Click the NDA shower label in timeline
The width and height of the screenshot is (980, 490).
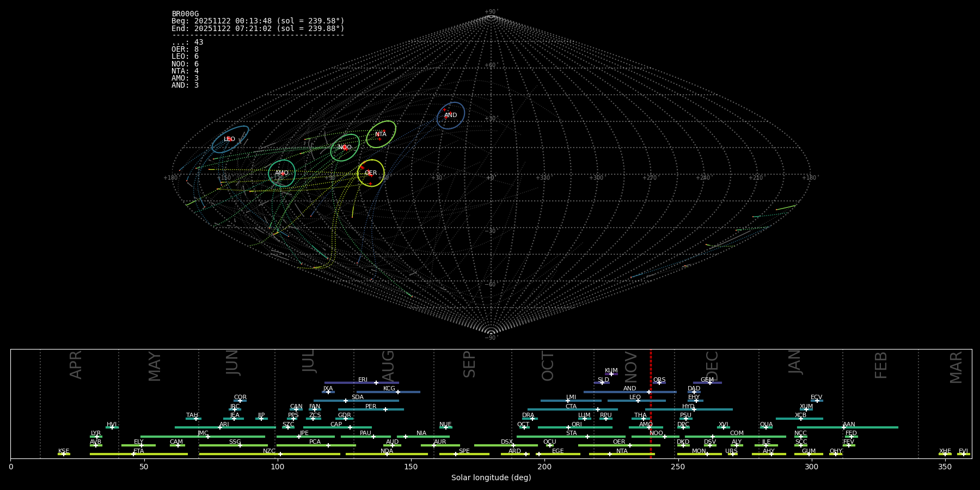387,451
